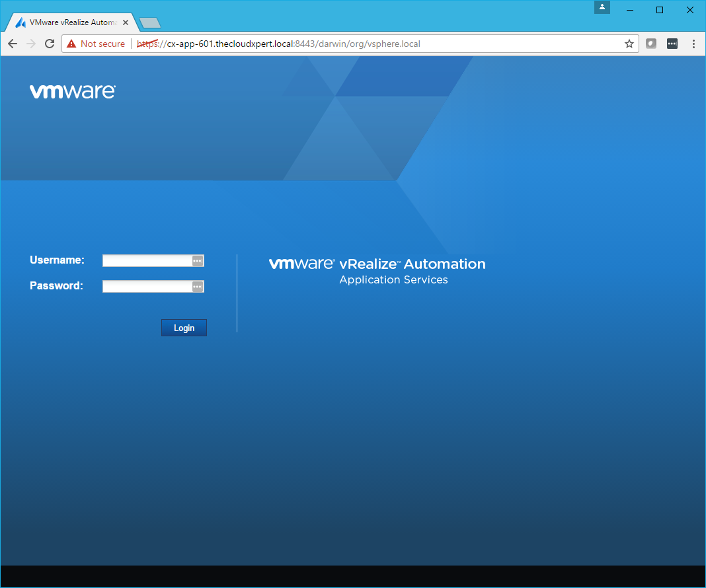
Task: Click the browser Back arrow button
Action: point(13,44)
